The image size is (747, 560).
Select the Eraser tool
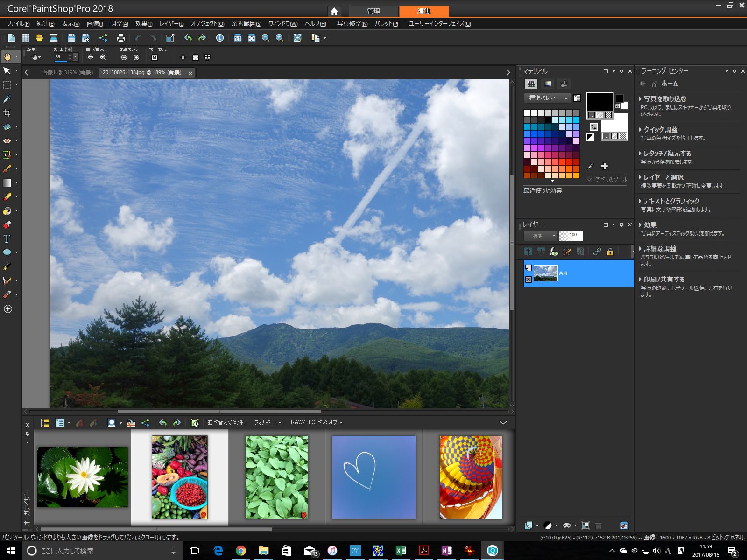click(x=7, y=196)
